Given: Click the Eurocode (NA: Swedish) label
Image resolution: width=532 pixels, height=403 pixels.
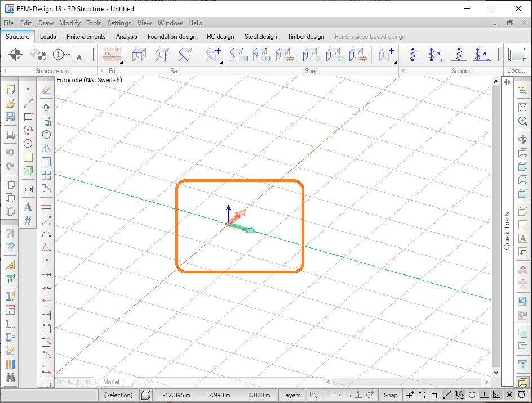Looking at the screenshot, I should pos(89,80).
